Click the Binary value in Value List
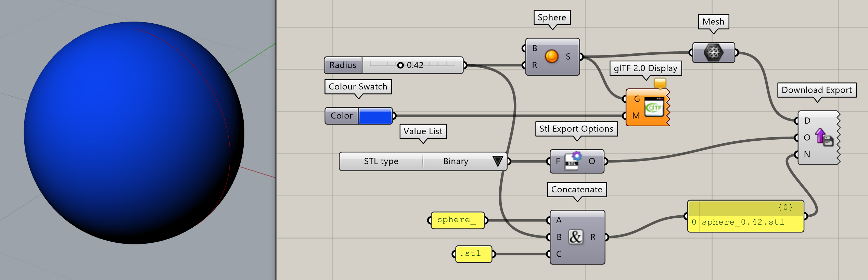 click(x=455, y=161)
